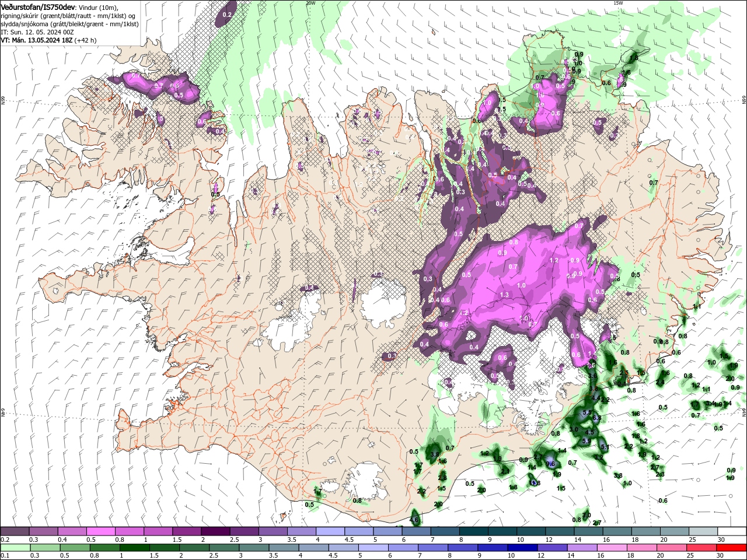Click the Veðurstofan/IS750dev title text
747x560 pixels.
coord(38,6)
